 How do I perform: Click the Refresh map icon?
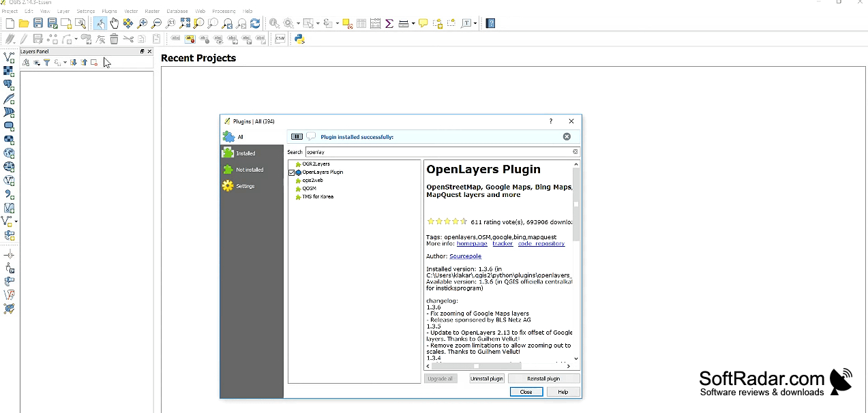255,23
